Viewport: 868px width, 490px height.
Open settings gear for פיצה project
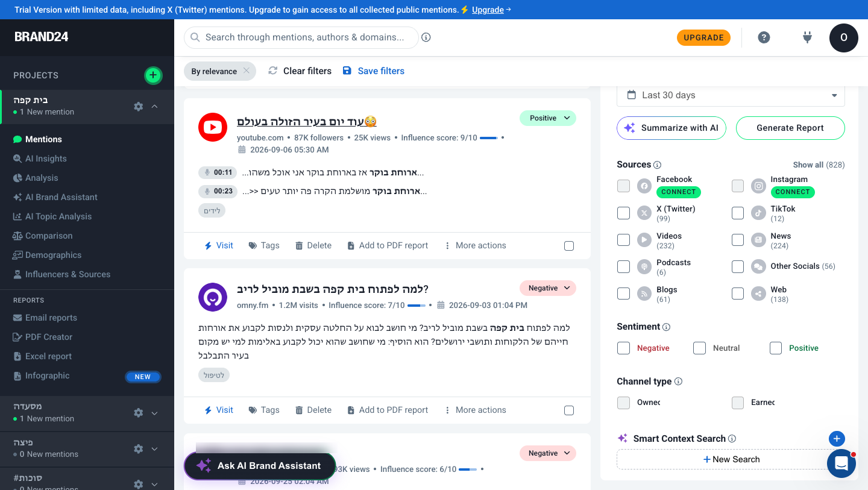139,448
